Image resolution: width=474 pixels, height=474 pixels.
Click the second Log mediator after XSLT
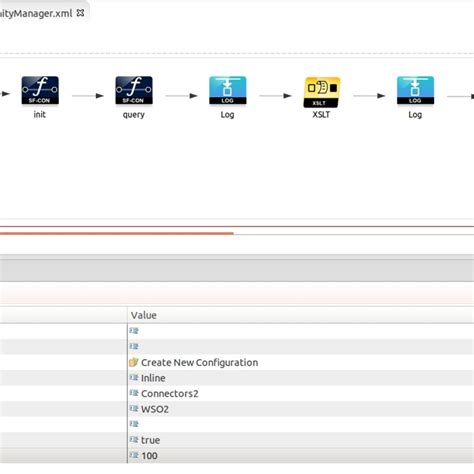[415, 91]
